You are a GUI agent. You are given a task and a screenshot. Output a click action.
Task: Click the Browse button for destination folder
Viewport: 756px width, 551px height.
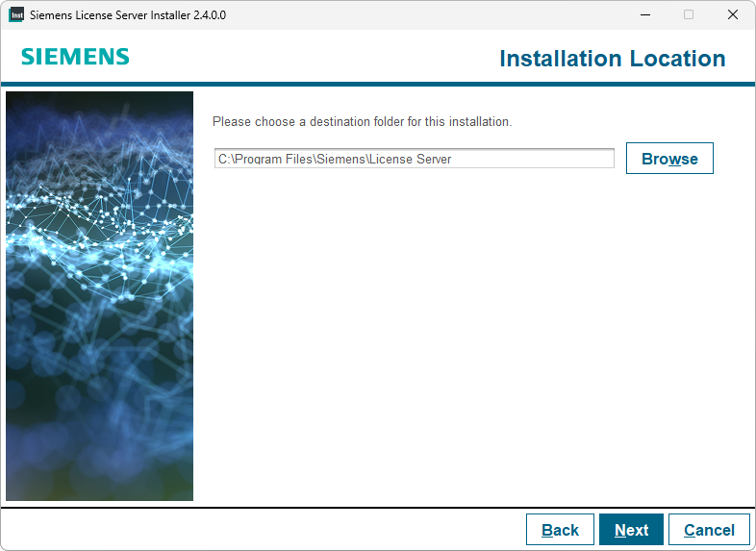click(x=669, y=158)
